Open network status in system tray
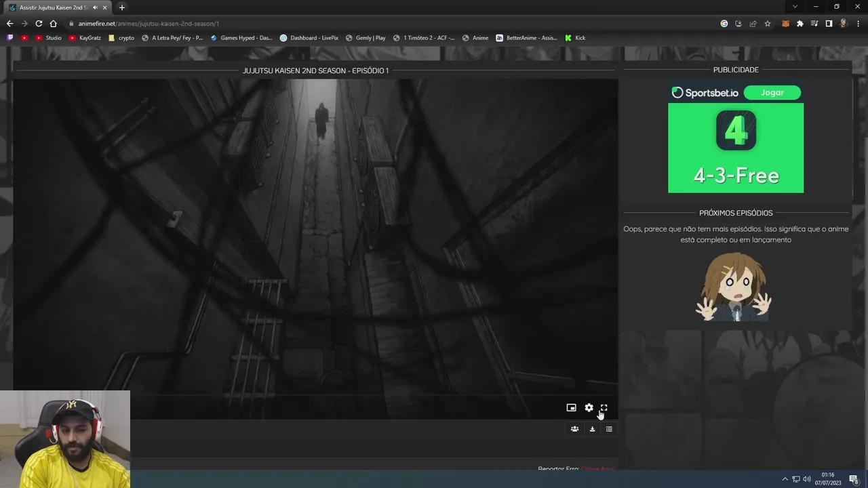 [x=796, y=479]
